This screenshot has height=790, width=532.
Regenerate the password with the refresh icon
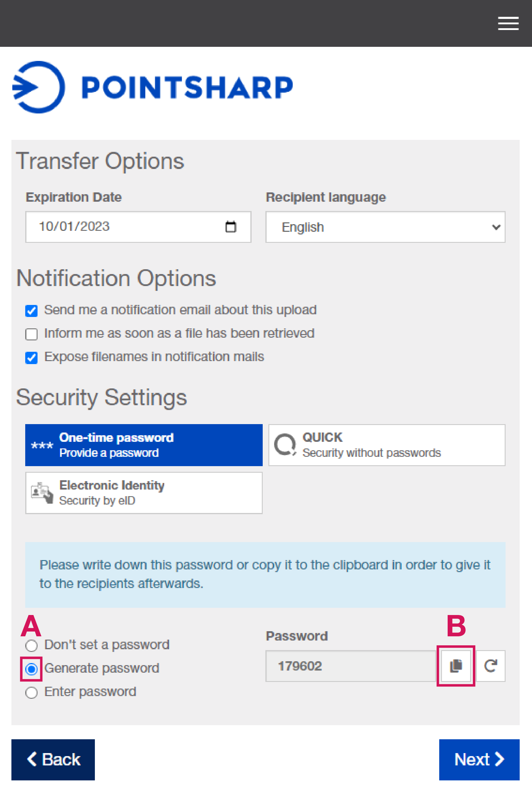490,665
